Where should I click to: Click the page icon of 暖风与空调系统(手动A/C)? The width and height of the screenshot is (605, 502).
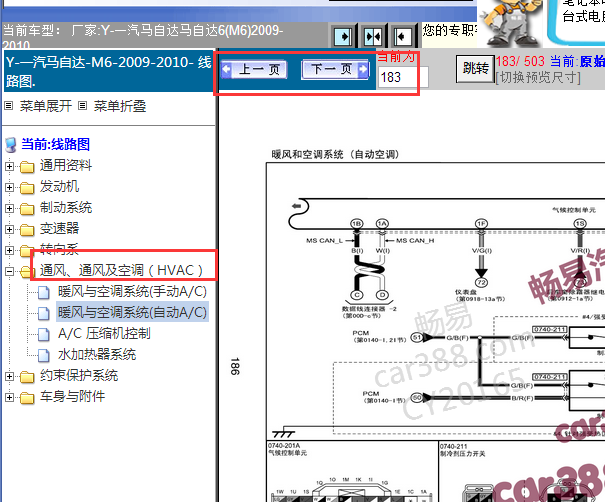point(44,292)
